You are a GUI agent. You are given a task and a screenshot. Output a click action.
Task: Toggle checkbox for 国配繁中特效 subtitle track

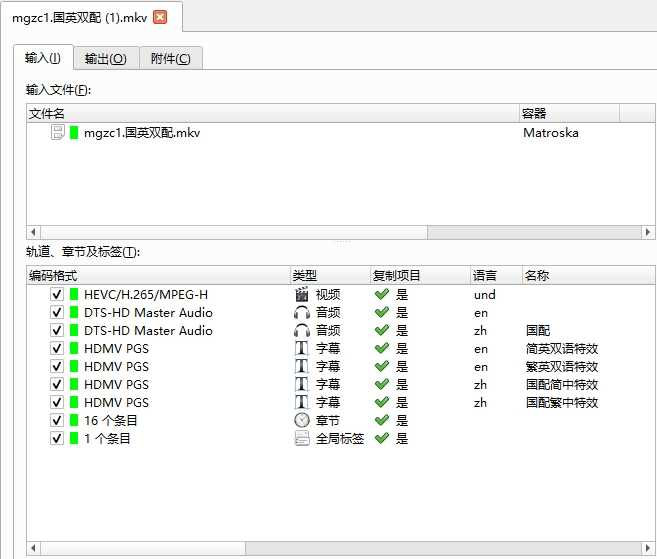pyautogui.click(x=57, y=402)
